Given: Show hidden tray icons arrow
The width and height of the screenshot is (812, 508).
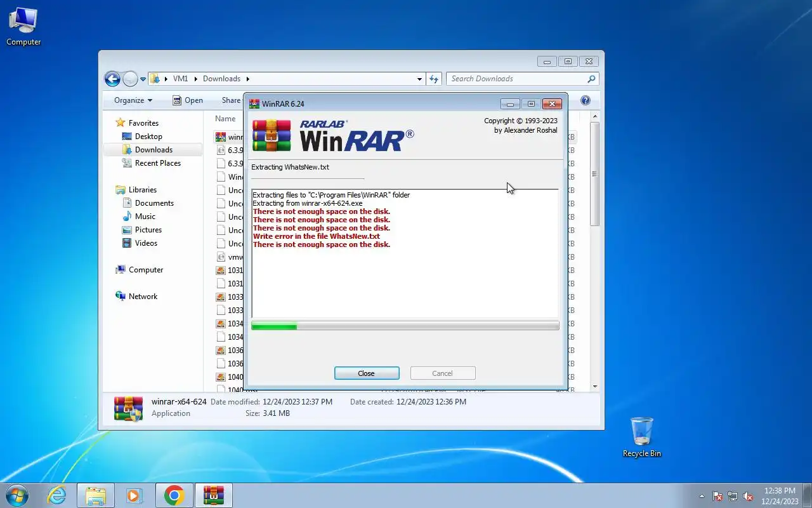Looking at the screenshot, I should 702,496.
